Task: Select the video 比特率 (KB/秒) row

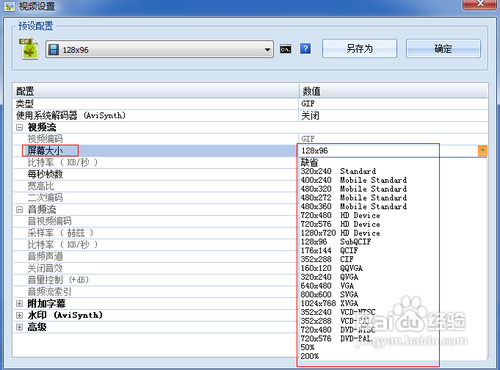Action: tap(155, 163)
